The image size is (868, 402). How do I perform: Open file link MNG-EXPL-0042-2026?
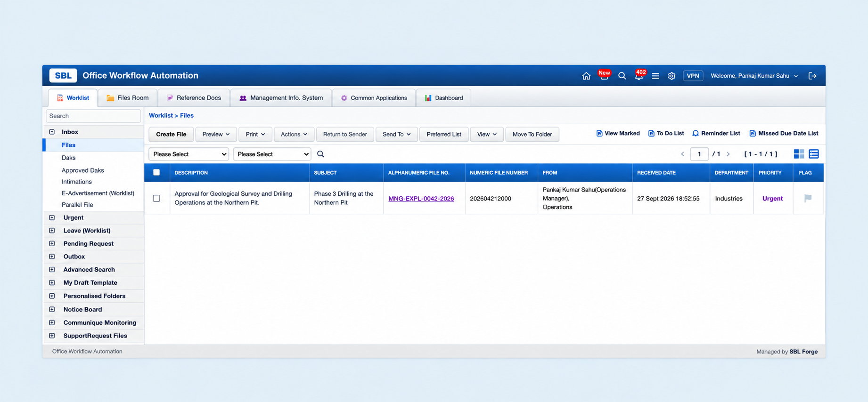click(421, 199)
